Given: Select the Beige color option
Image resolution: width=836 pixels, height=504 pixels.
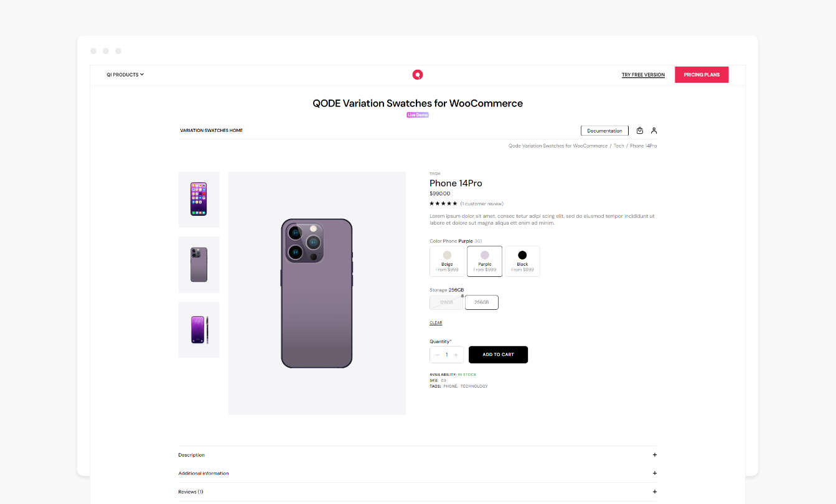Looking at the screenshot, I should [x=447, y=261].
